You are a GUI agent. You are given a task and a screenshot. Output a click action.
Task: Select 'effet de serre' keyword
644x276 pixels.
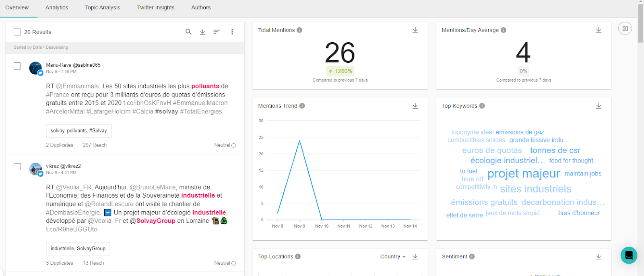[464, 215]
